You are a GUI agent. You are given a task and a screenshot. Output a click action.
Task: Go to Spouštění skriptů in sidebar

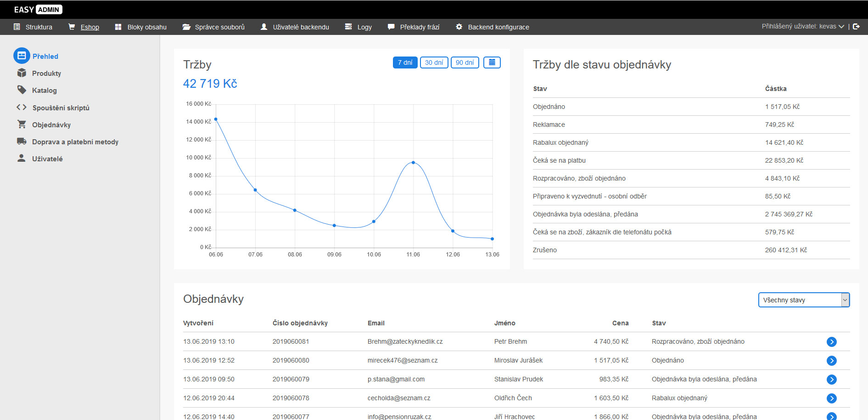[x=61, y=108]
